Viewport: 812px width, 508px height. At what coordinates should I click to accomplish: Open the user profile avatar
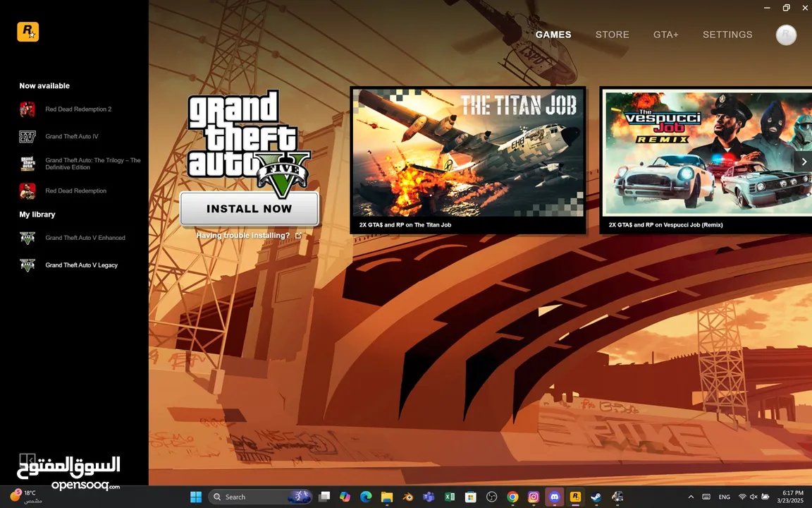click(786, 35)
